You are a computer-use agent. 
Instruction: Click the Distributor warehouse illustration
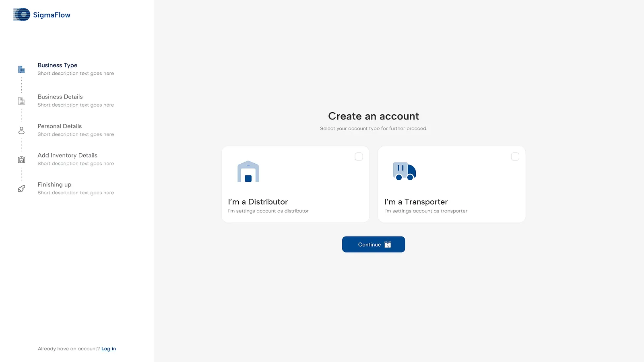point(248,171)
